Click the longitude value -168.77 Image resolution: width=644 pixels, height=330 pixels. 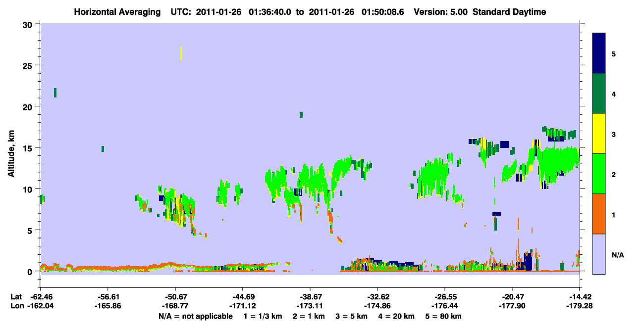[175, 306]
